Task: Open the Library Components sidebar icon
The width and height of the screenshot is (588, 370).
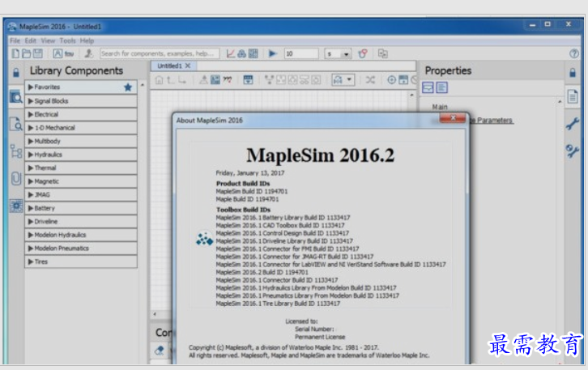Action: point(15,97)
